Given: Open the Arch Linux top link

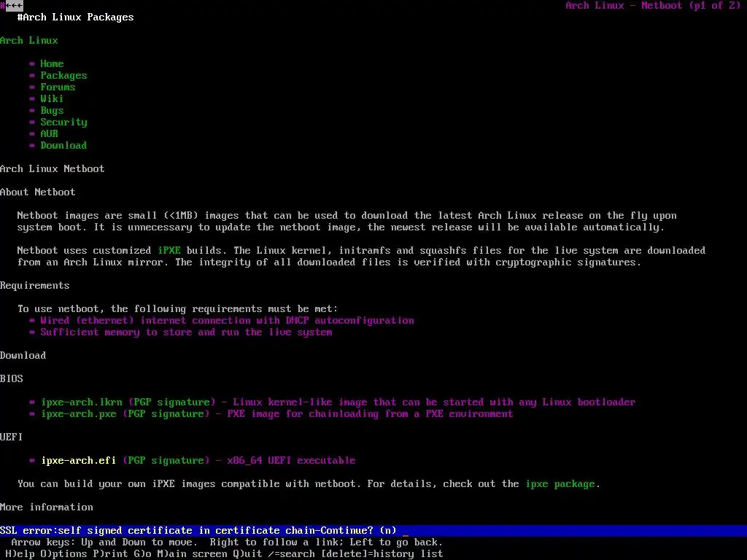Looking at the screenshot, I should (29, 41).
